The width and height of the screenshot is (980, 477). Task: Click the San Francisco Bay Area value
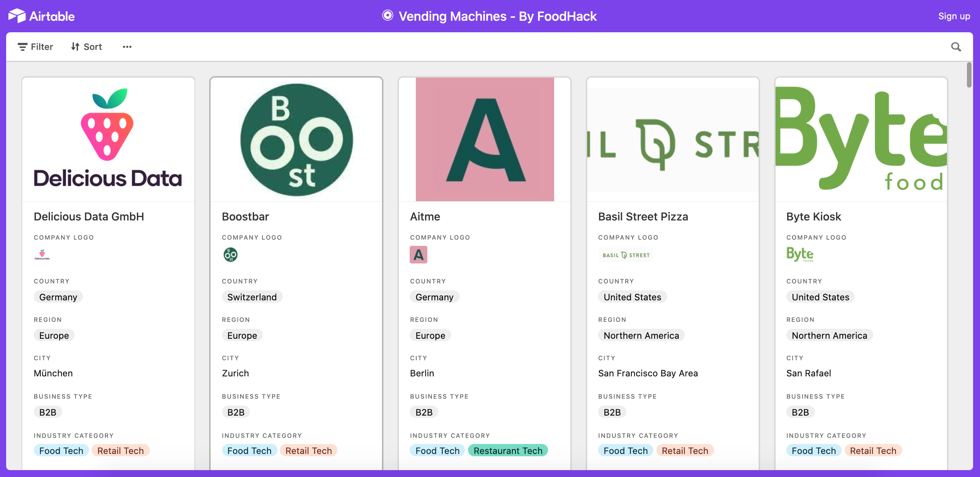pyautogui.click(x=648, y=373)
